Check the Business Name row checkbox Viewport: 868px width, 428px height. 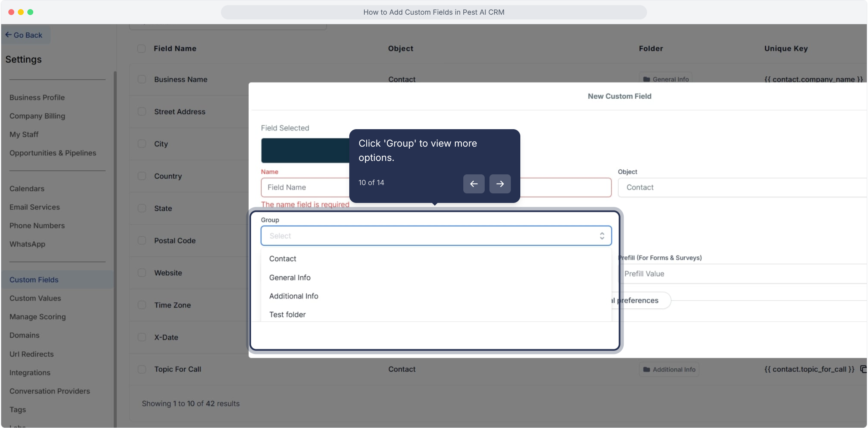click(142, 79)
